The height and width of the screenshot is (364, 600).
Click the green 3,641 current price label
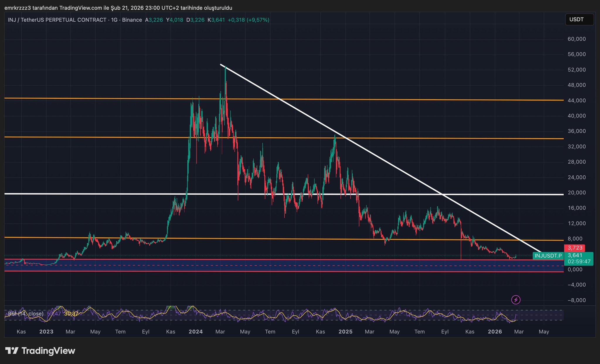575,255
